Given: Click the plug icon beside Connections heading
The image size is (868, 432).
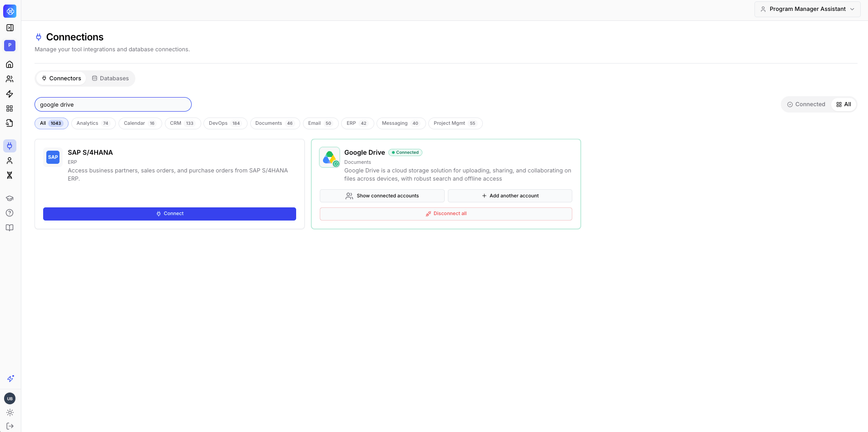Looking at the screenshot, I should (39, 37).
